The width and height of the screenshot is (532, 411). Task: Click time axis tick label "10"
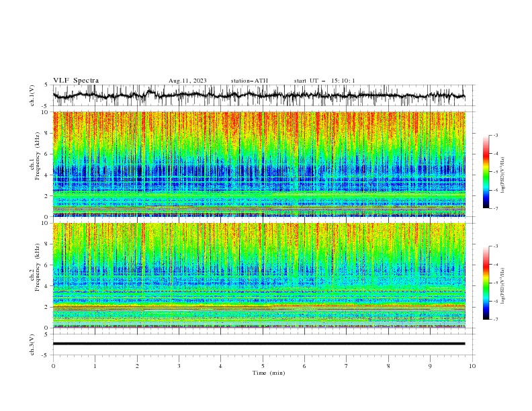(x=472, y=366)
